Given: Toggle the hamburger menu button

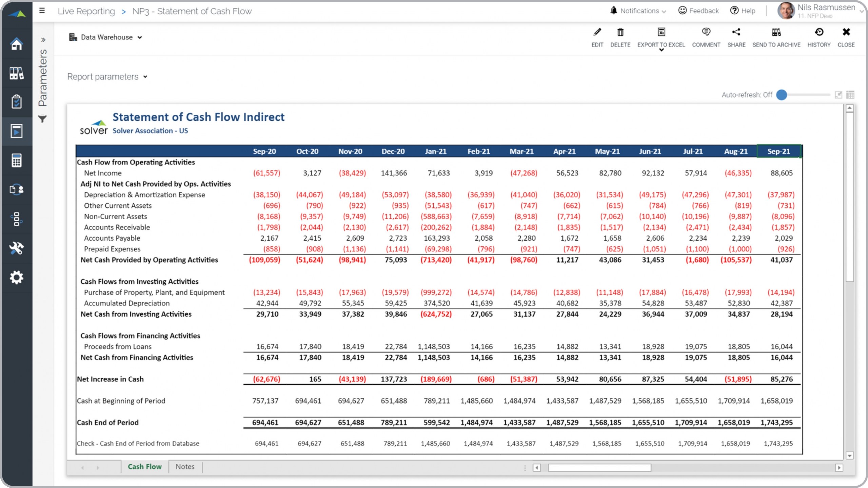Looking at the screenshot, I should point(42,11).
